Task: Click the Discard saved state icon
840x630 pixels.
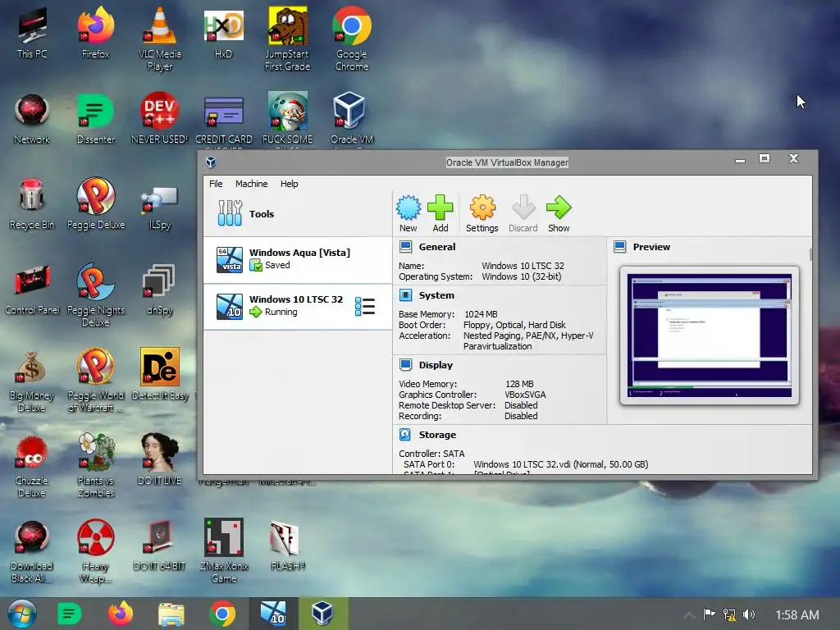Action: (x=523, y=213)
